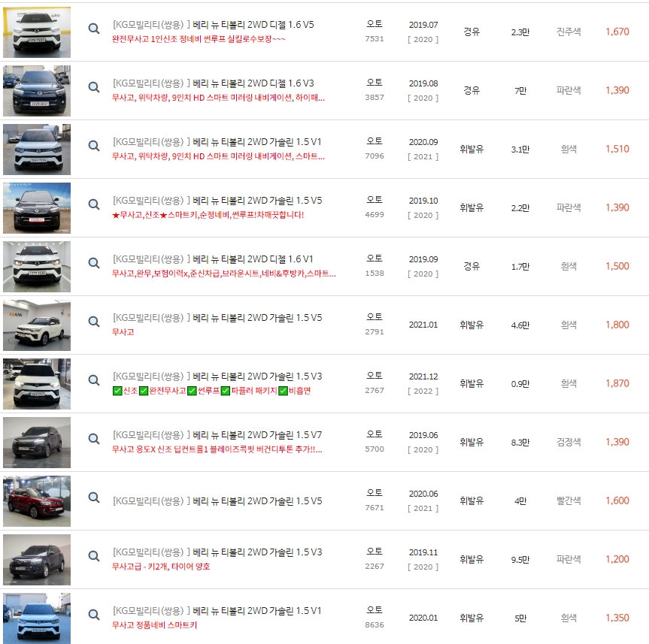Open the showroom car thumbnail for the 1,800 listing

pos(37,325)
